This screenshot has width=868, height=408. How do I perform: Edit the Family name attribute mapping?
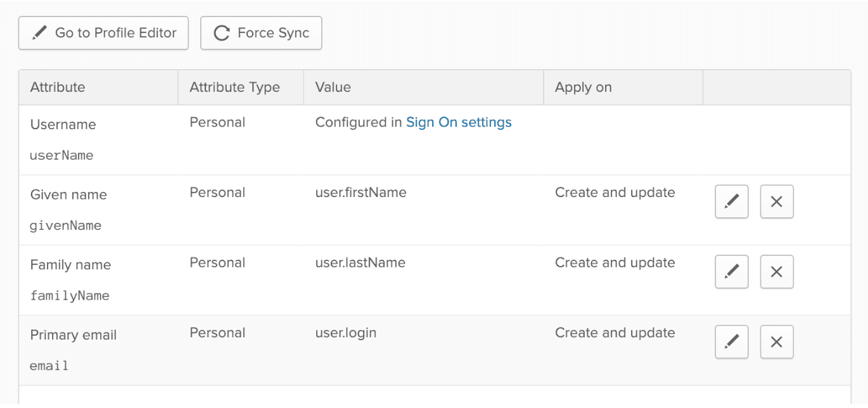[731, 271]
